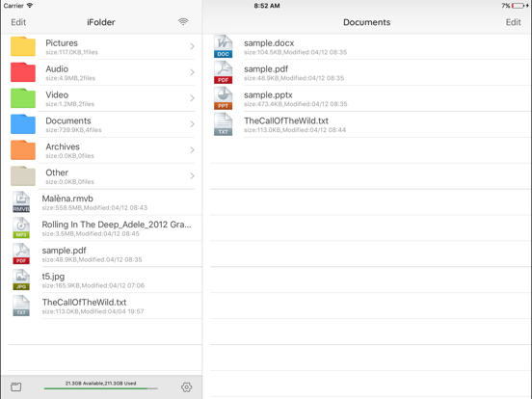Select the Video folder name
532x399 pixels.
57,95
